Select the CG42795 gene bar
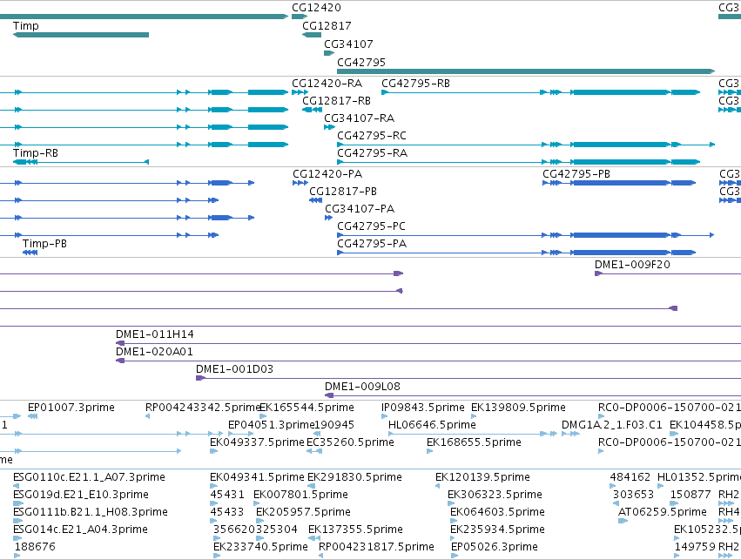 click(526, 71)
